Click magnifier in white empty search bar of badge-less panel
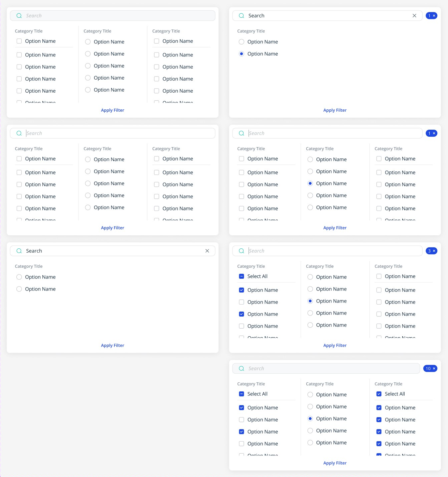 point(19,133)
